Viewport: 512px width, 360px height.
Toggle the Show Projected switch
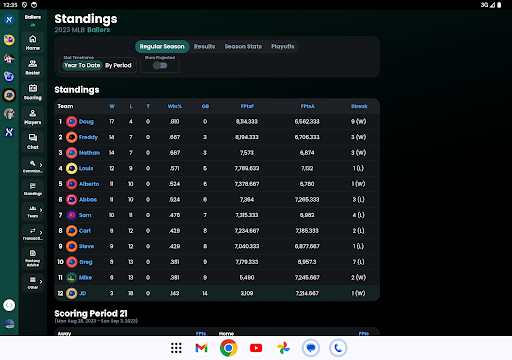(160, 65)
